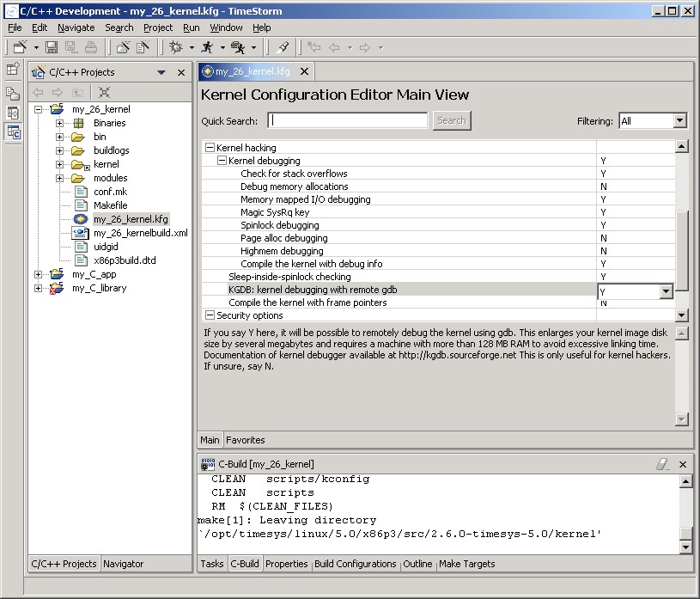700x599 pixels.
Task: Click the config tree scrollbar up arrow
Action: [x=681, y=146]
